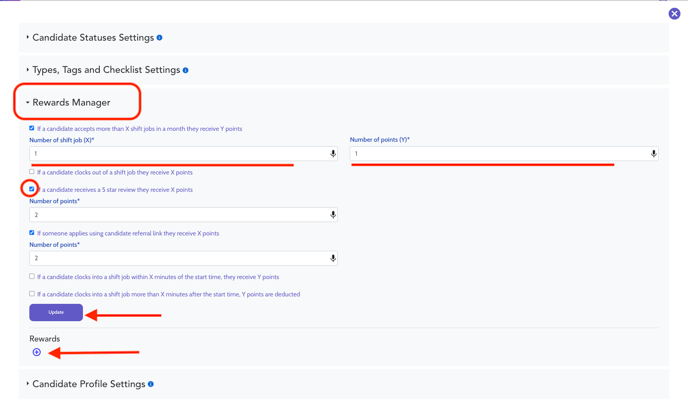Image resolution: width=688 pixels, height=400 pixels.
Task: Click info icon beside Candidate Profile Settings
Action: point(150,384)
